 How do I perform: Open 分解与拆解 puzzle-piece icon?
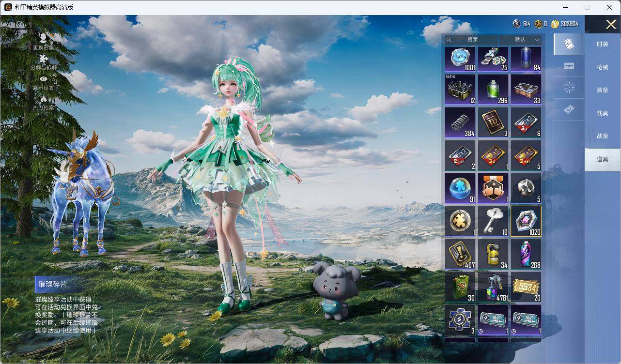pos(44,60)
